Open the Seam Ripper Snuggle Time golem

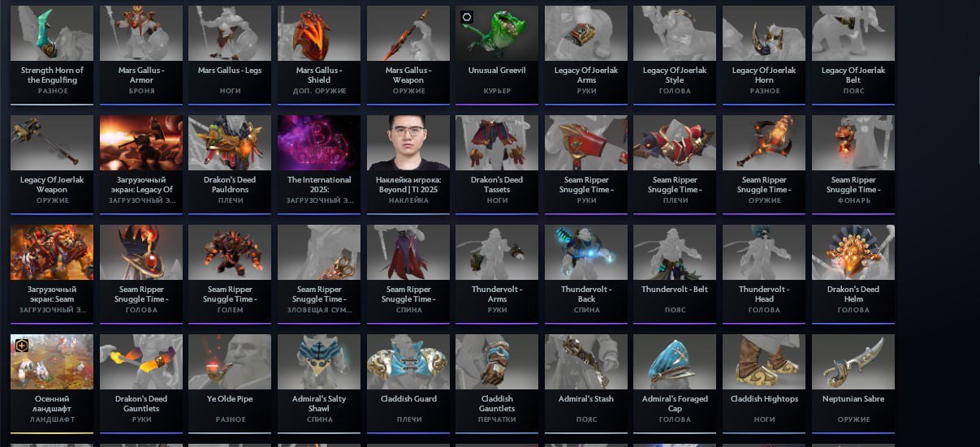click(x=230, y=273)
